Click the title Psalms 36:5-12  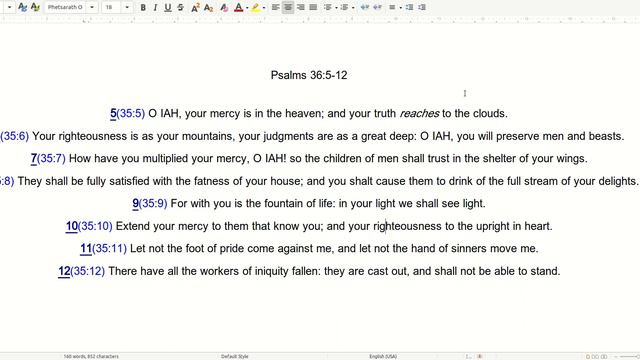click(x=309, y=75)
